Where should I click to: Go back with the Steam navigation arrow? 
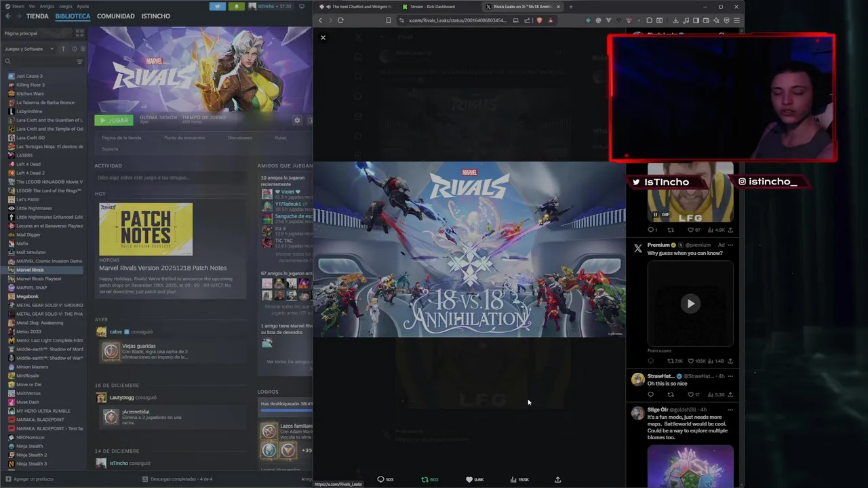click(8, 16)
